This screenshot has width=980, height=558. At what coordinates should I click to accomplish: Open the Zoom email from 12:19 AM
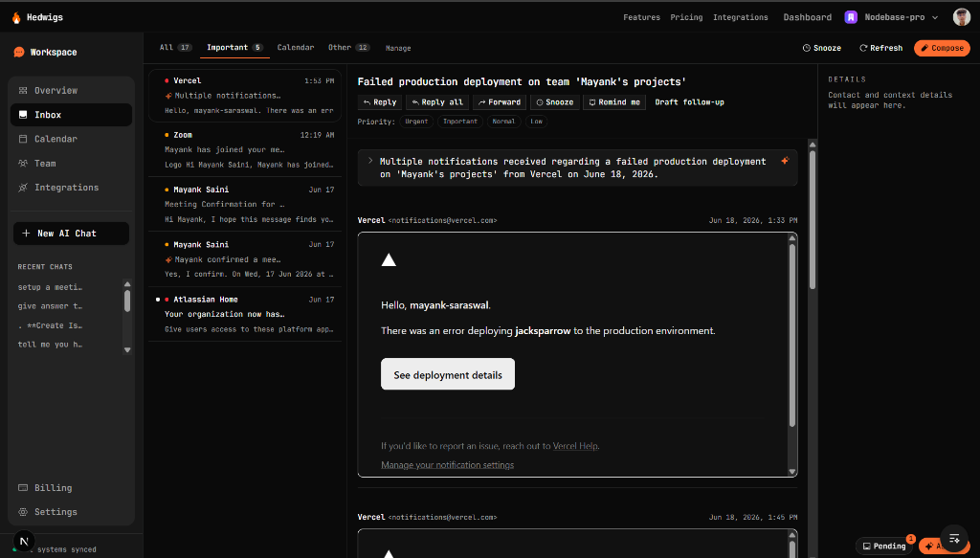245,150
